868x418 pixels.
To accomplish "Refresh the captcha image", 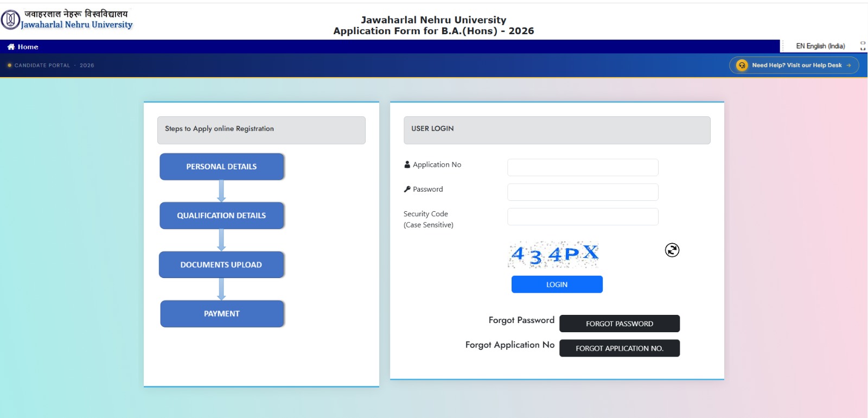I will click(x=672, y=250).
